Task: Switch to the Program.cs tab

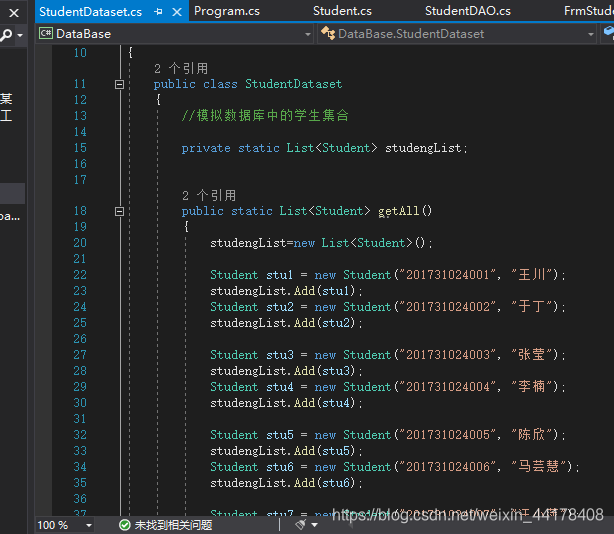Action: click(227, 11)
